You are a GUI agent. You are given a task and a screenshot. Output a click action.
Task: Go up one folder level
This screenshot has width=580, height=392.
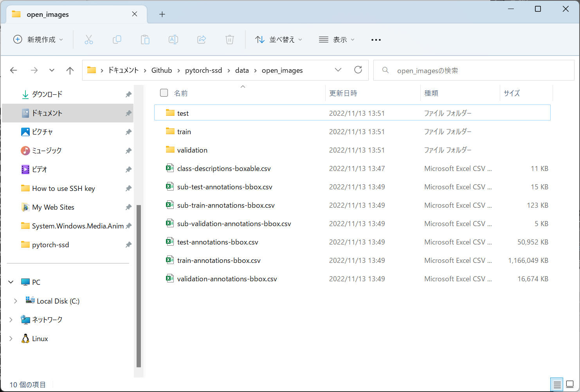(70, 70)
